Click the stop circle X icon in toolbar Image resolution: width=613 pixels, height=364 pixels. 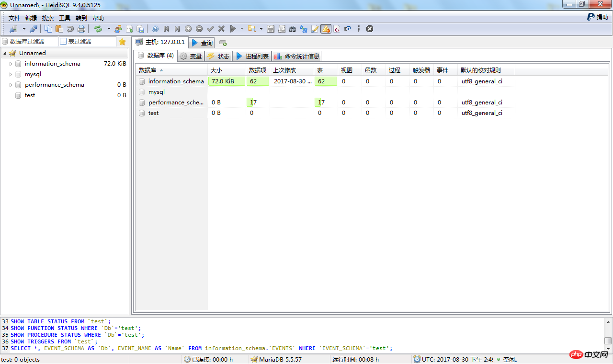click(370, 29)
